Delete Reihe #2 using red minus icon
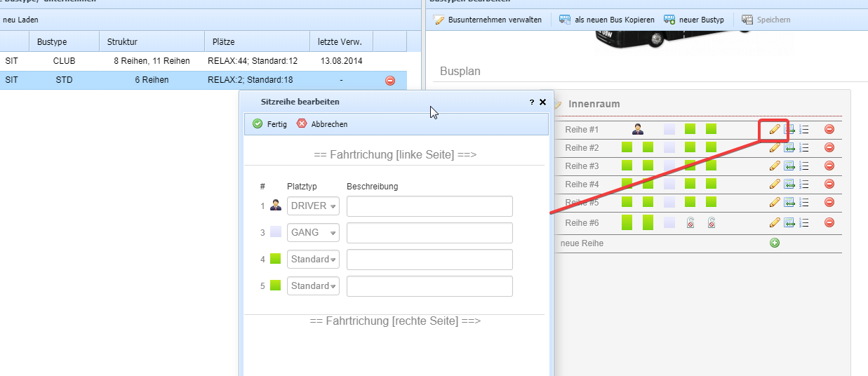 pyautogui.click(x=829, y=147)
